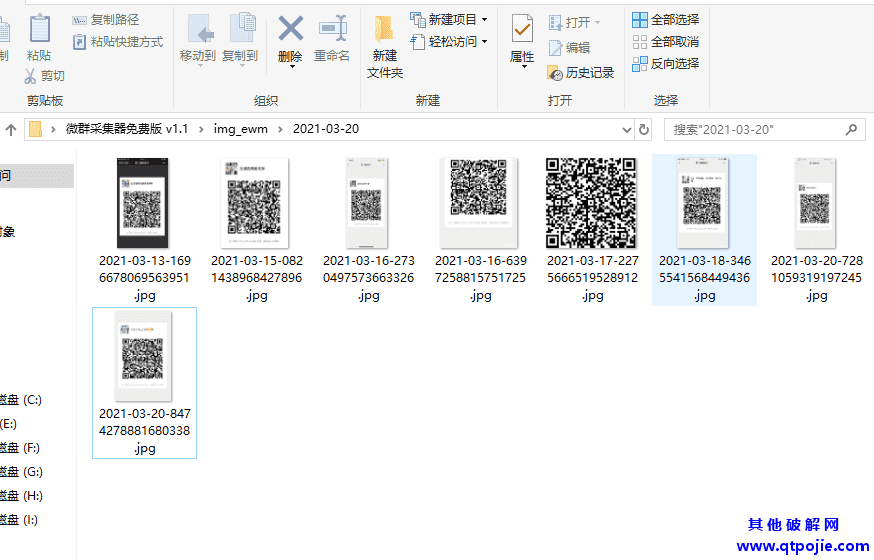Viewport: 874px width, 560px height.
Task: Click the Up arrow navigation button
Action: 11,130
